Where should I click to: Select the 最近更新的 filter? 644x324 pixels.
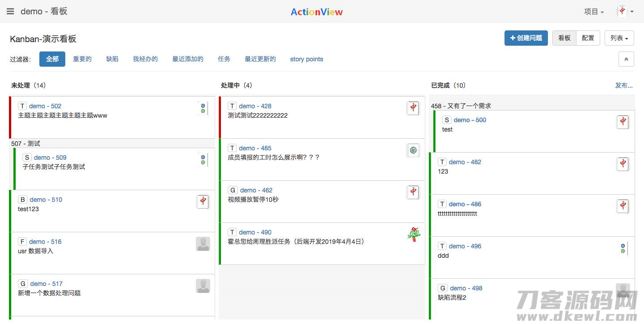pos(260,59)
